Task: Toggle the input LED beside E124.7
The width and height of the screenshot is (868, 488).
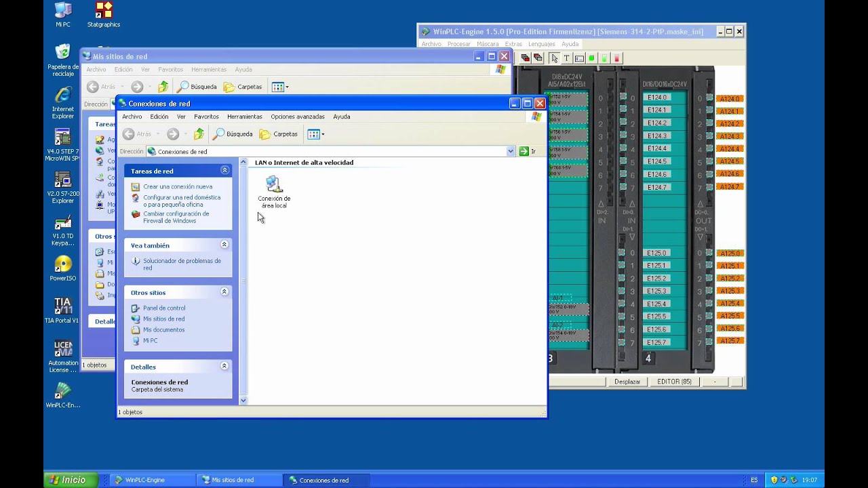Action: pyautogui.click(x=622, y=187)
